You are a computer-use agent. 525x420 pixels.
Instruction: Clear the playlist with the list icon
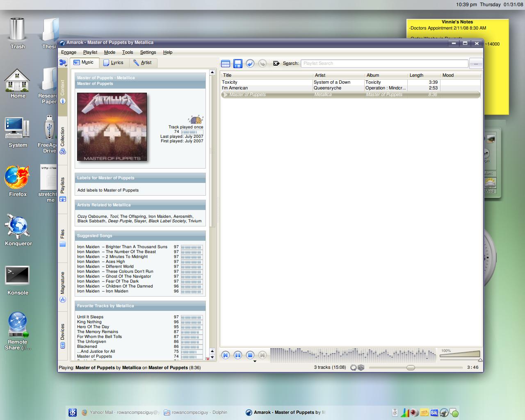[226, 63]
